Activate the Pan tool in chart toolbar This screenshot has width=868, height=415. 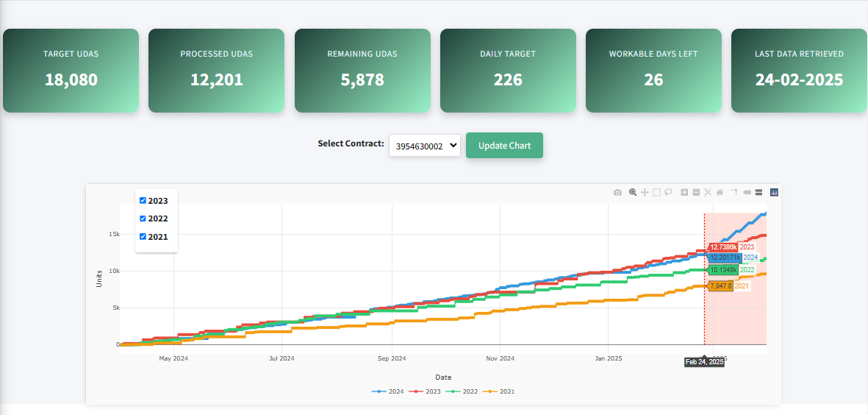pyautogui.click(x=645, y=193)
